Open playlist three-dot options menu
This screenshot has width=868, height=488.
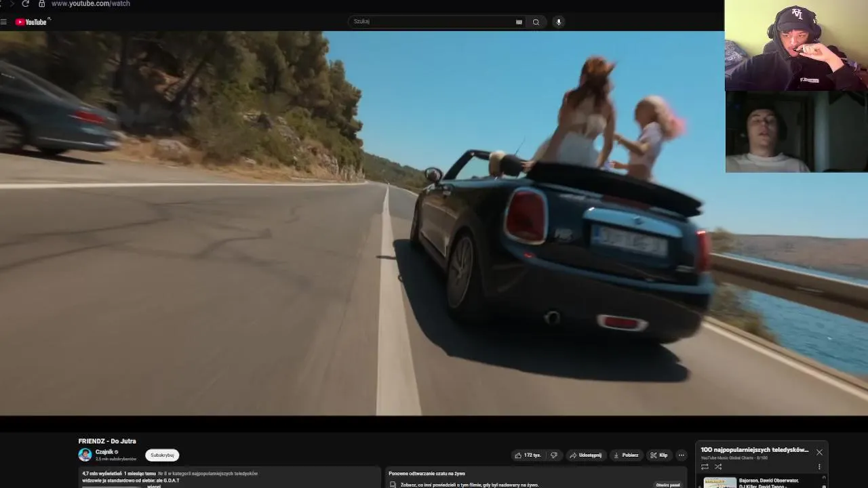[819, 466]
